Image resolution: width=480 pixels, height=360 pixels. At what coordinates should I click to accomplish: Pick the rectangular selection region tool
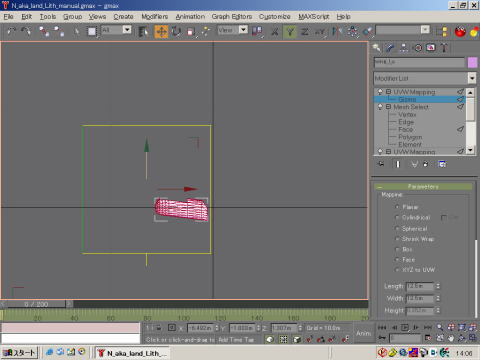coord(92,31)
